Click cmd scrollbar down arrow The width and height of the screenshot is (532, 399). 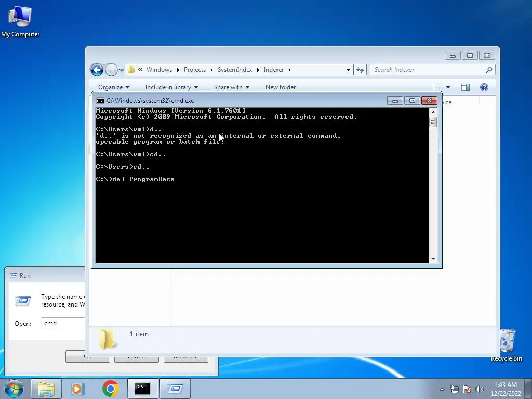pos(433,259)
